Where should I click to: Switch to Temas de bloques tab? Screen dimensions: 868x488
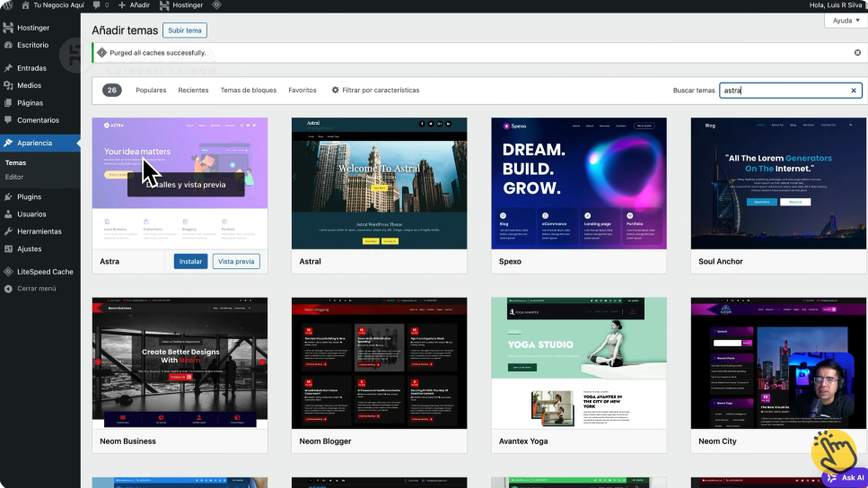[x=249, y=91]
